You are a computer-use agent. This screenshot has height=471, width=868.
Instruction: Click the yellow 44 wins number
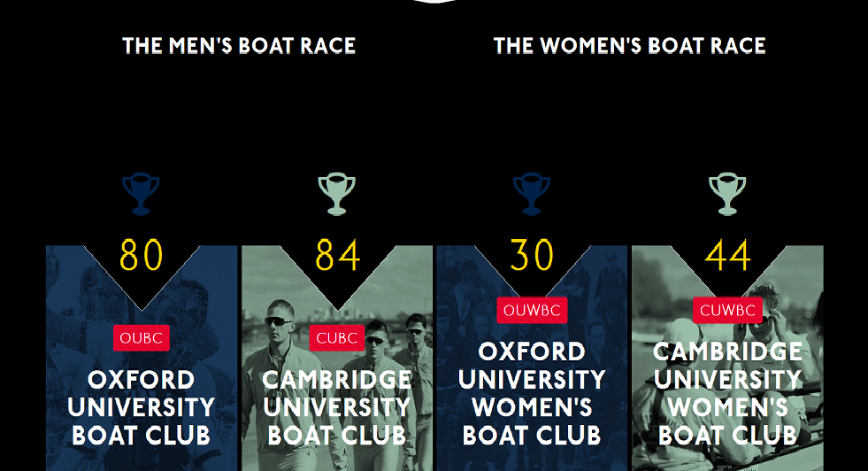tap(727, 255)
